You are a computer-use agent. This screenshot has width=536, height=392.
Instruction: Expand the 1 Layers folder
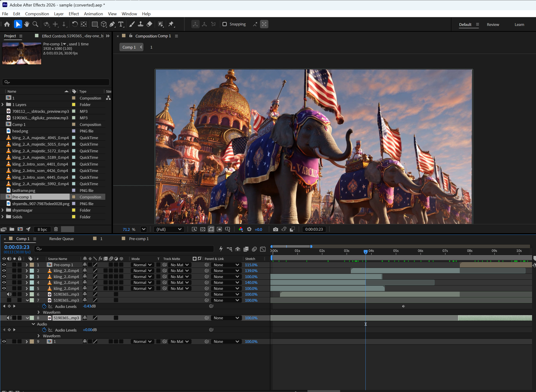pos(3,105)
